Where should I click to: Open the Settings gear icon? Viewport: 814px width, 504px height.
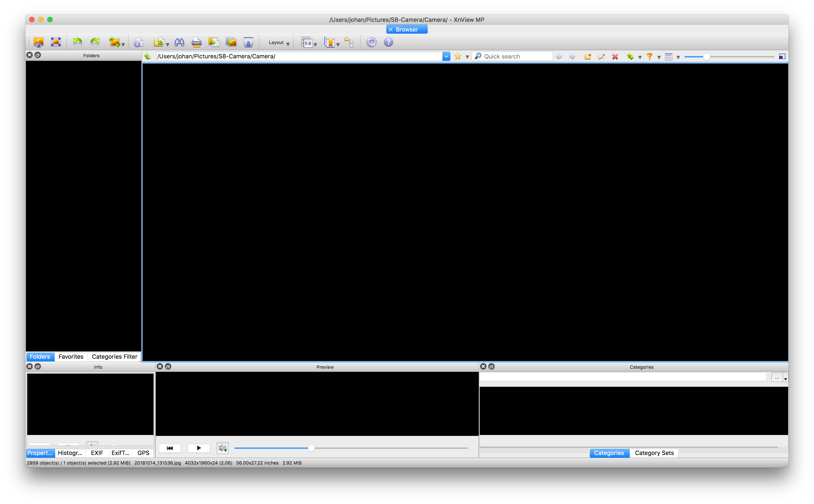click(x=371, y=42)
